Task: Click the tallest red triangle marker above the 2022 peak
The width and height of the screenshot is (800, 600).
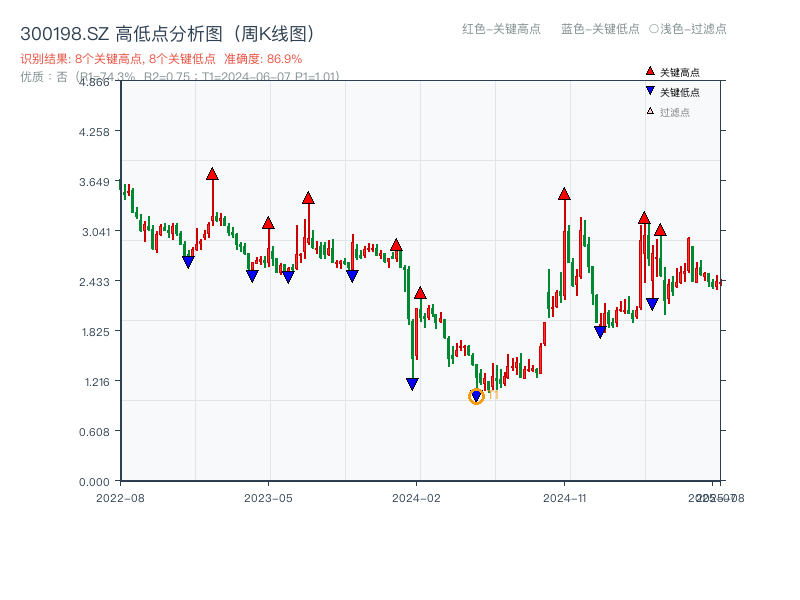Action: tap(212, 172)
